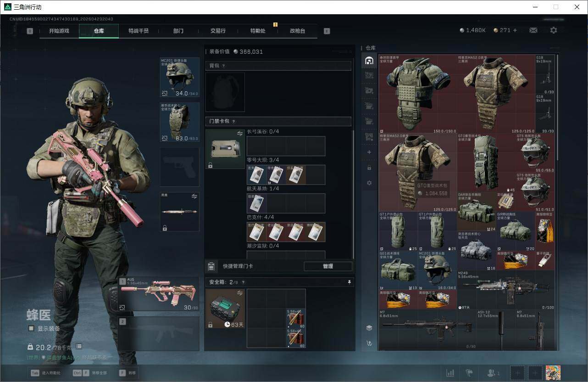Click the first empty team slot plus button
Image resolution: width=588 pixels, height=382 pixels.
(x=517, y=373)
